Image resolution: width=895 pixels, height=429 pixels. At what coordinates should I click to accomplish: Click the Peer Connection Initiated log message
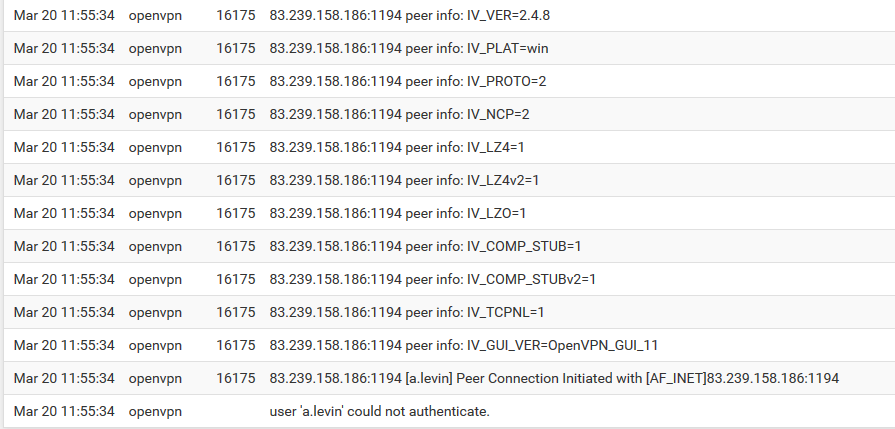point(554,378)
